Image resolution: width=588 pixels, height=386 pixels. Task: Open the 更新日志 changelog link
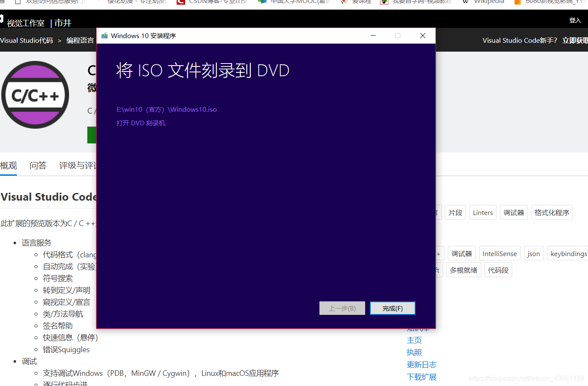click(x=422, y=365)
